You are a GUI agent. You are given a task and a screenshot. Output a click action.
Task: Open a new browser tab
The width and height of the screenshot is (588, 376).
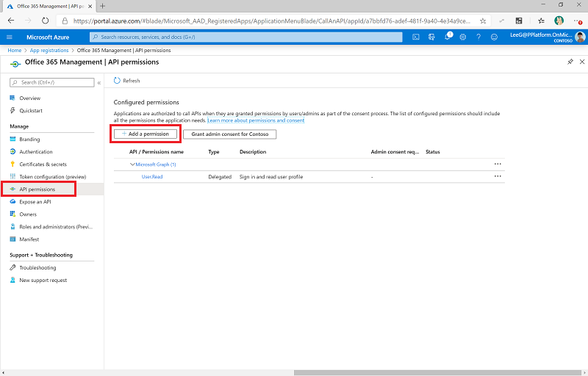(102, 6)
